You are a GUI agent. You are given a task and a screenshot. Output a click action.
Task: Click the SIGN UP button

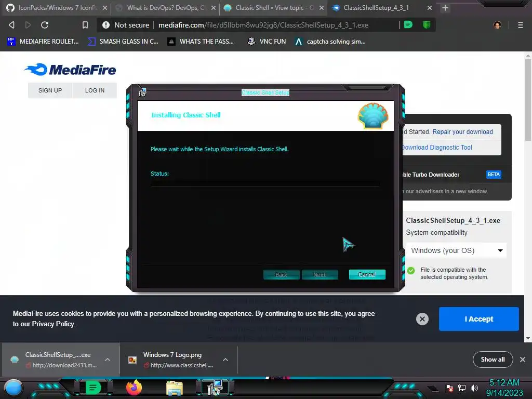(50, 90)
